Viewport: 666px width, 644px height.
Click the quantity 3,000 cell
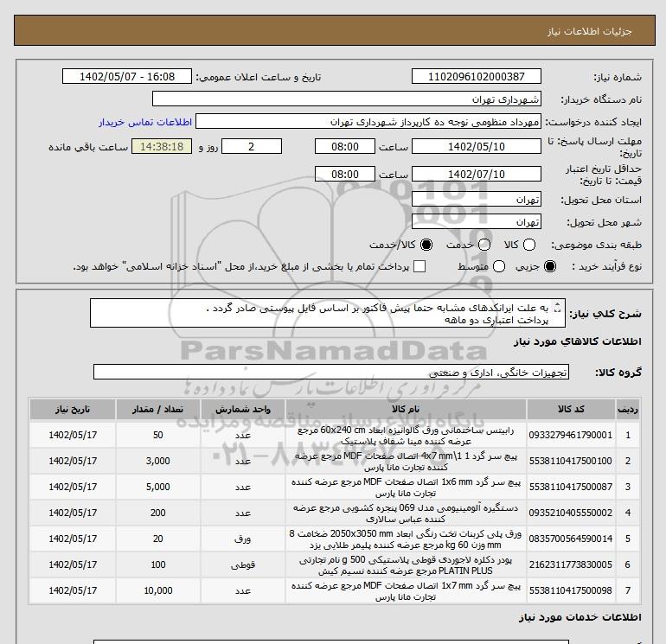click(158, 461)
